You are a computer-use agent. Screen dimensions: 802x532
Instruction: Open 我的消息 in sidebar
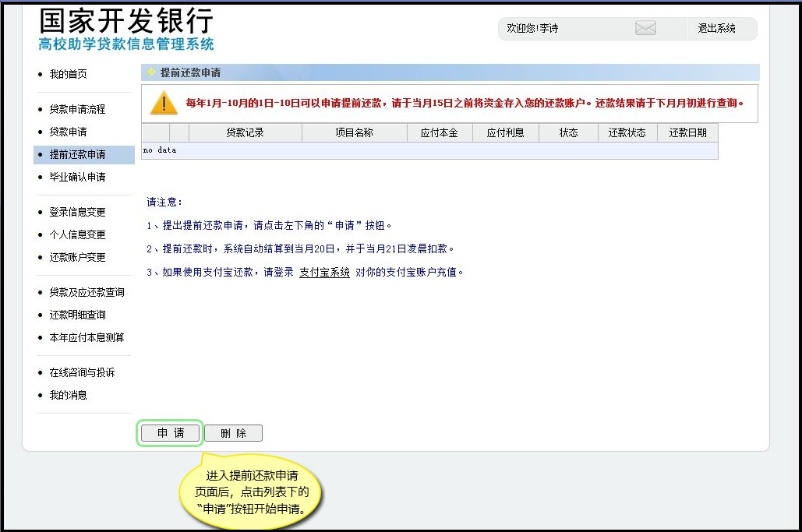(x=69, y=395)
